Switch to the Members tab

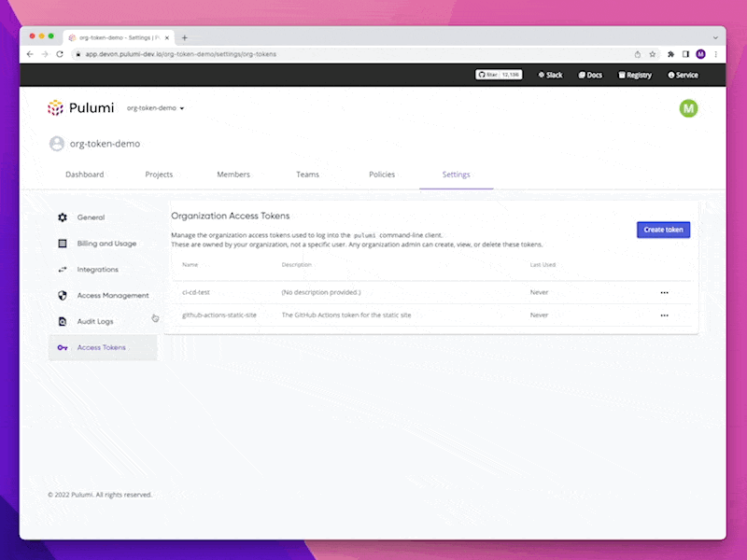(x=233, y=175)
